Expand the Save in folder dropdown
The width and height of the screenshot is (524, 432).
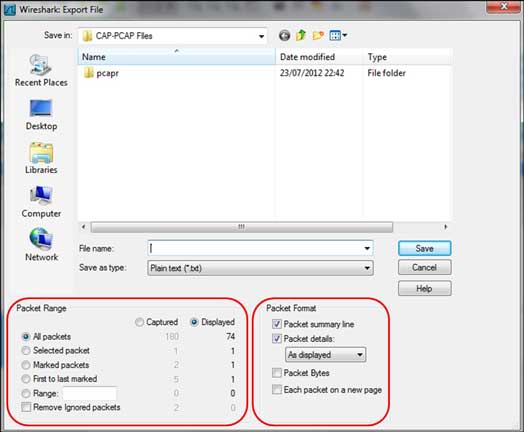point(261,36)
